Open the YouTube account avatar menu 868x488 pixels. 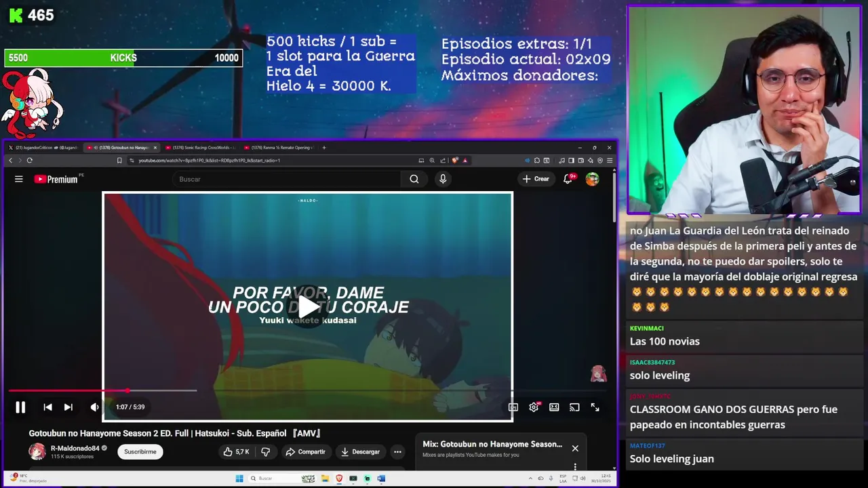pos(593,179)
